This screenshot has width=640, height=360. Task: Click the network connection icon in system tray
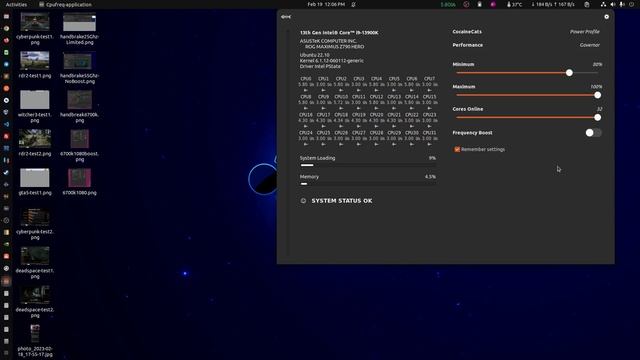[603, 4]
